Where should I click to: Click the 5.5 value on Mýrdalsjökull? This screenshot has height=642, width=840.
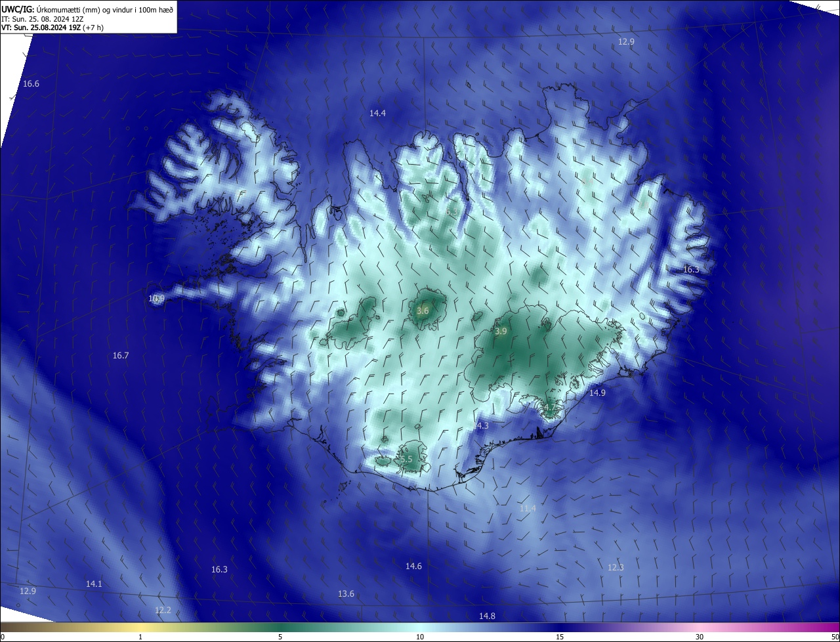coord(406,460)
